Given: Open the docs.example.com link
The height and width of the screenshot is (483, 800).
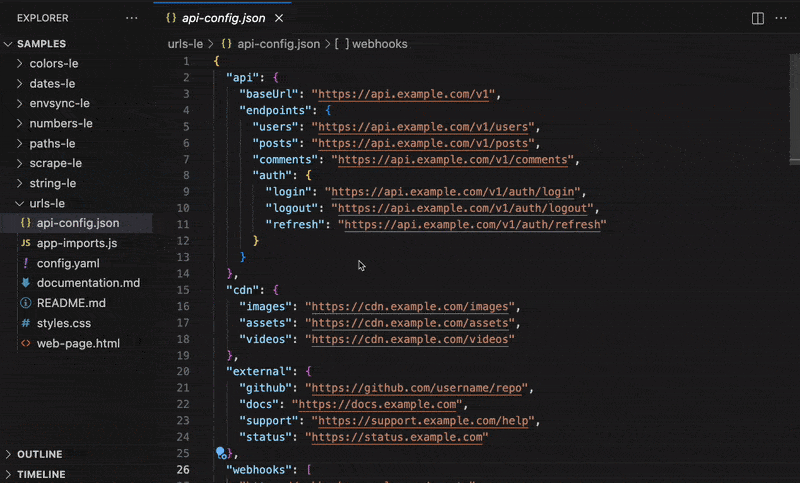Looking at the screenshot, I should [x=377, y=404].
